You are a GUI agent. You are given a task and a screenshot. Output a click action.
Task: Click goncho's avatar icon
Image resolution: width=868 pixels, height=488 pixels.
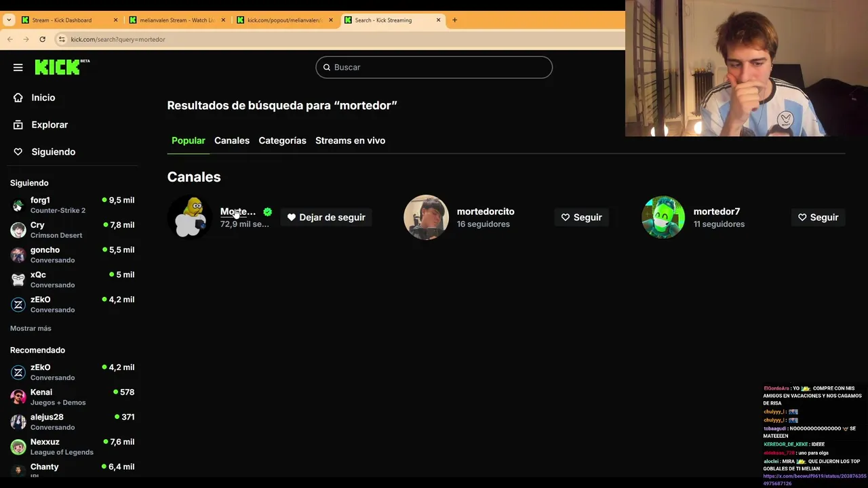(x=18, y=255)
